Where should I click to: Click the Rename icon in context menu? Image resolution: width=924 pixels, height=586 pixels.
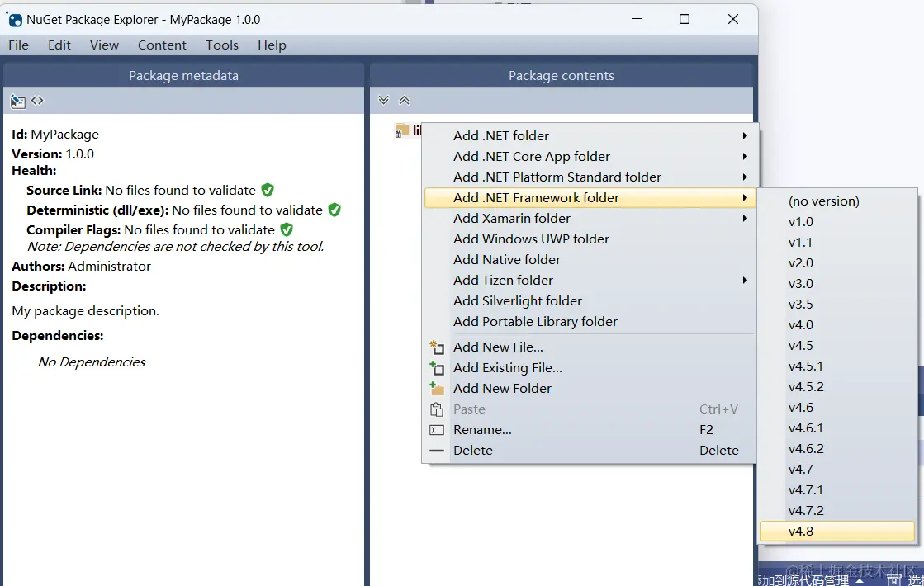coord(437,430)
